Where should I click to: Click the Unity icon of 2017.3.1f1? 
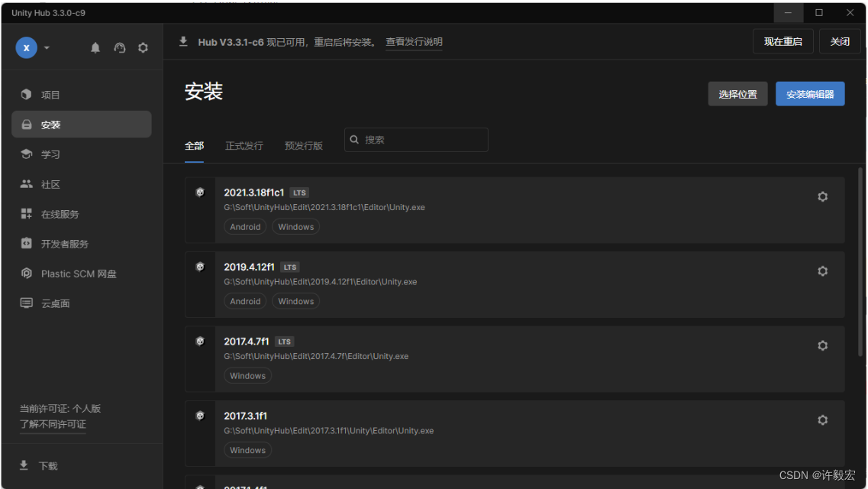pyautogui.click(x=200, y=416)
